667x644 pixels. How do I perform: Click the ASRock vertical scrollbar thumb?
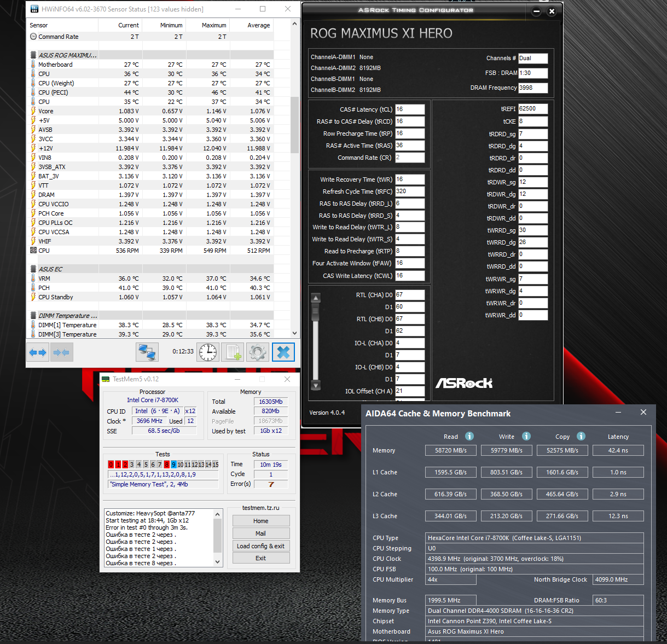315,311
